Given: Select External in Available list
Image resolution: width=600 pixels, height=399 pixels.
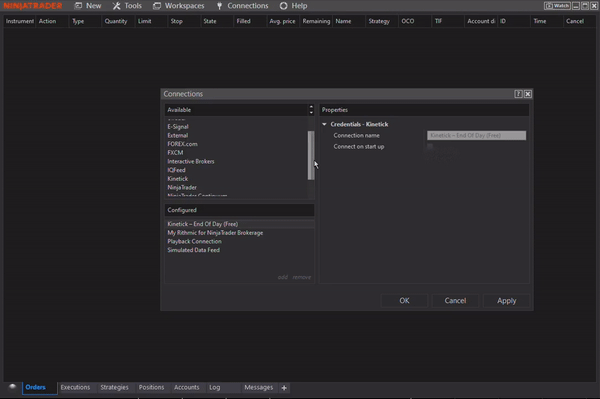Looking at the screenshot, I should tap(178, 135).
